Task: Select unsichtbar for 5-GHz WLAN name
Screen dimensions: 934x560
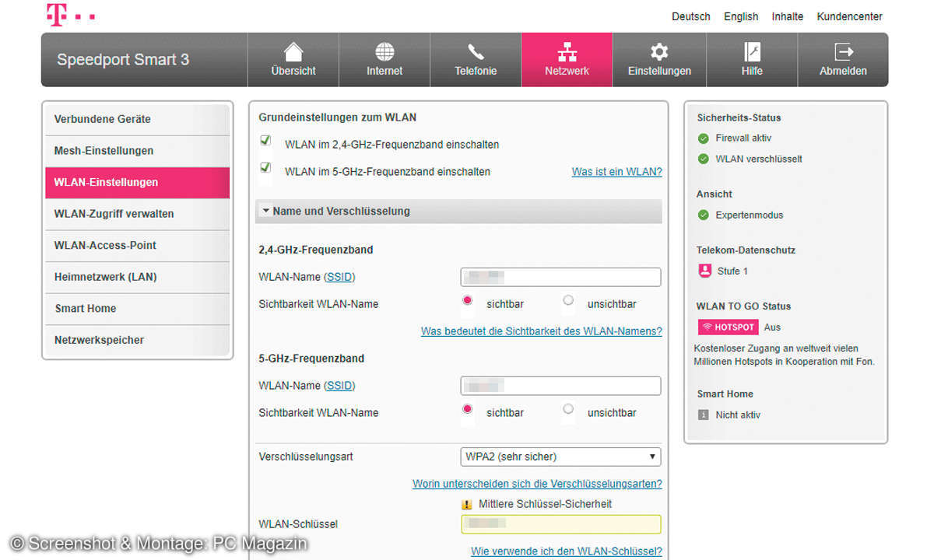Action: pyautogui.click(x=568, y=409)
